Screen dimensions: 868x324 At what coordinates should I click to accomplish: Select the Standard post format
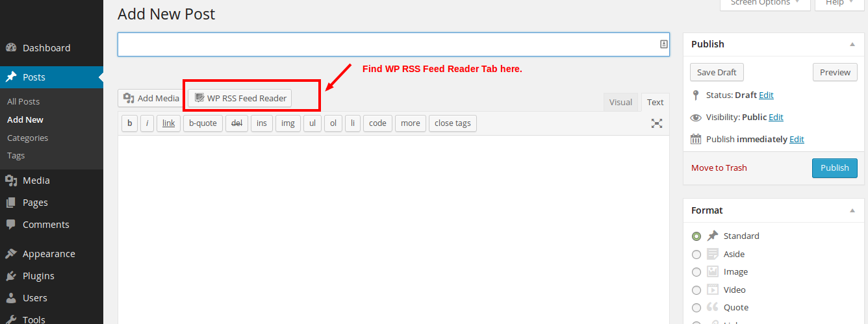[696, 236]
